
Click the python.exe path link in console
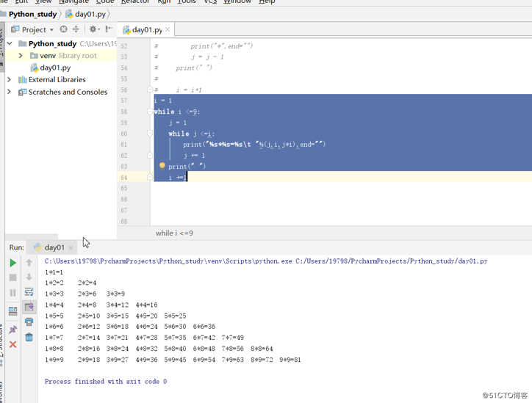point(168,261)
